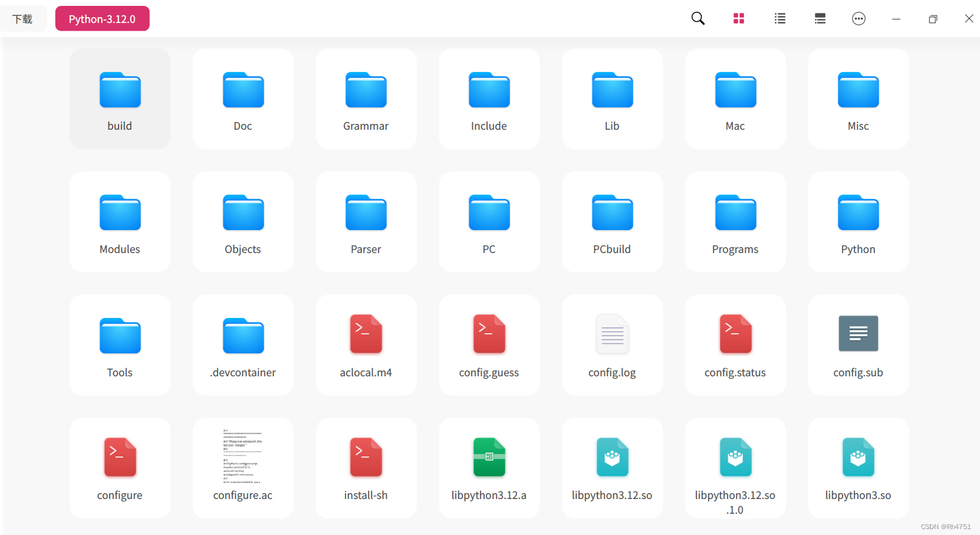Select the install-sh script file
This screenshot has width=980, height=535.
point(366,468)
